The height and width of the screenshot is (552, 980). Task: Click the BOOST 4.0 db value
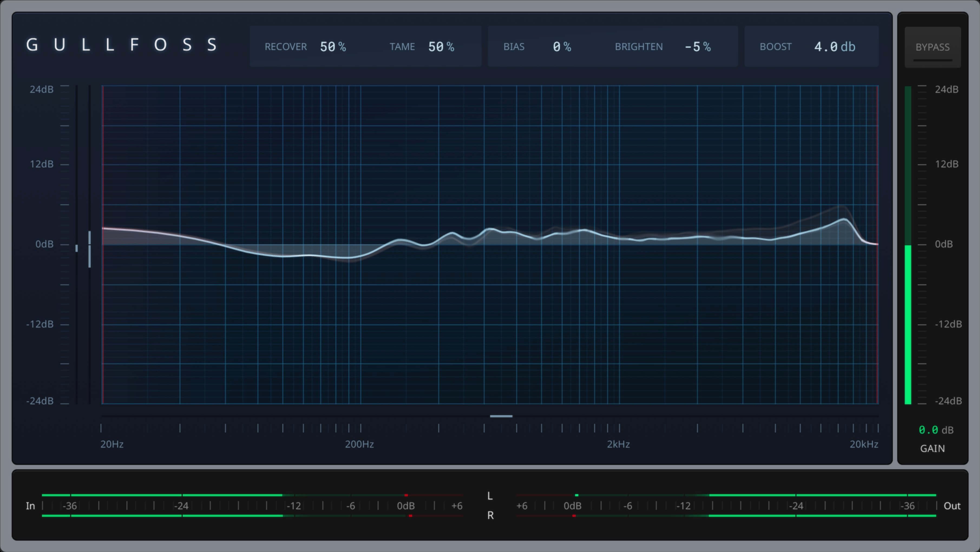(834, 47)
